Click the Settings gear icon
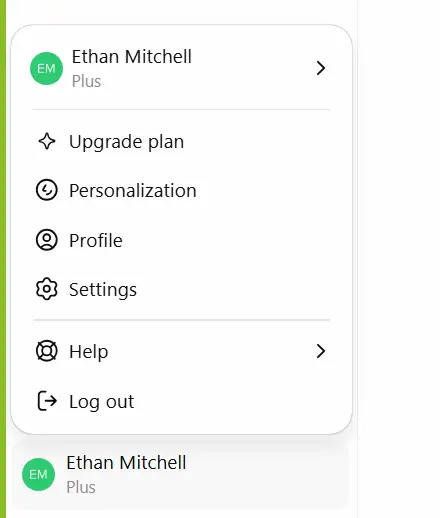This screenshot has width=440, height=518. coord(47,289)
